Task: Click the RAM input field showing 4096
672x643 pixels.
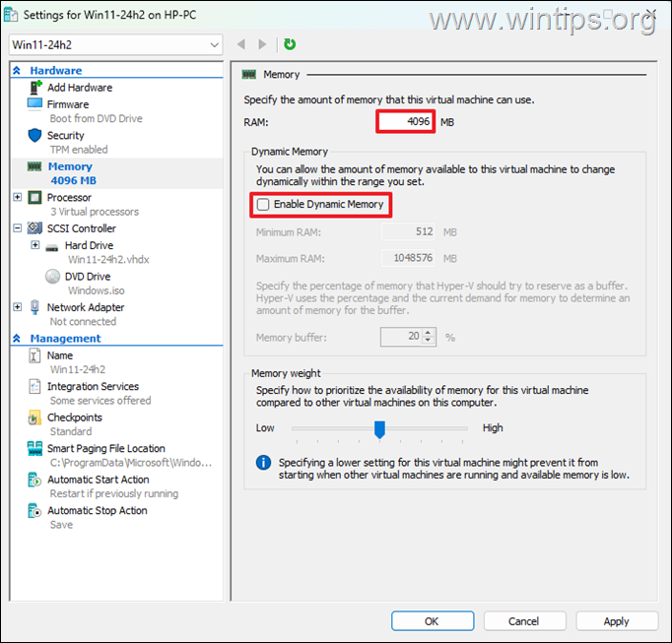Action: [x=405, y=122]
